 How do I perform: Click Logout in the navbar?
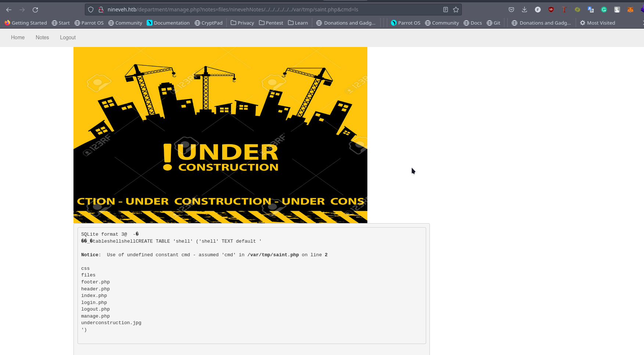pos(68,37)
